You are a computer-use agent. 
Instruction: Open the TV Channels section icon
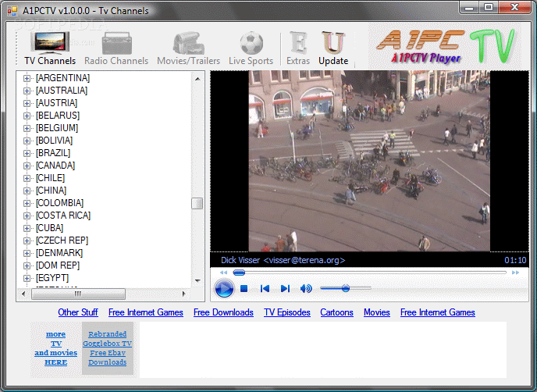[x=50, y=43]
